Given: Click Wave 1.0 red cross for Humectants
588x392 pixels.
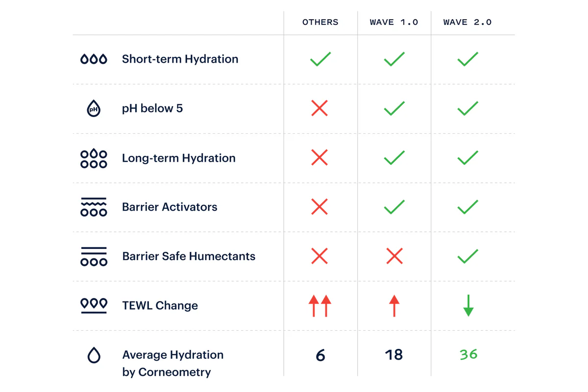Looking at the screenshot, I should coord(394,256).
